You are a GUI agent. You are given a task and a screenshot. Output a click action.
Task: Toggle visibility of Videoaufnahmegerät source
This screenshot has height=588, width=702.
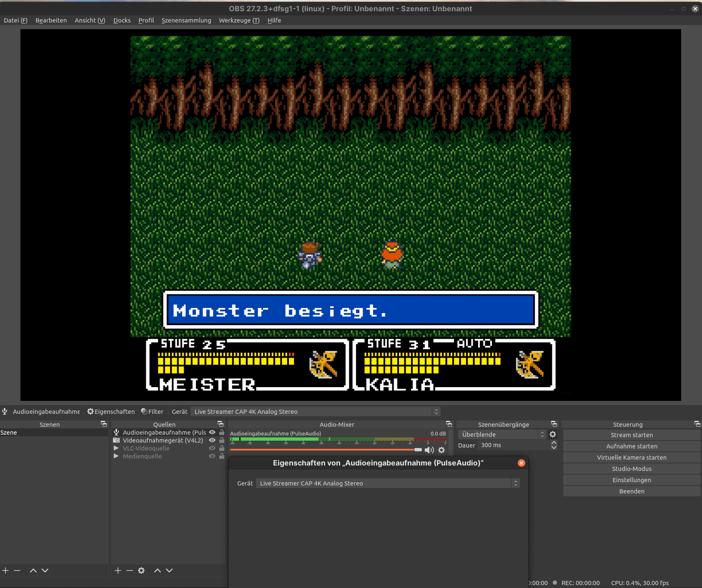(x=212, y=440)
